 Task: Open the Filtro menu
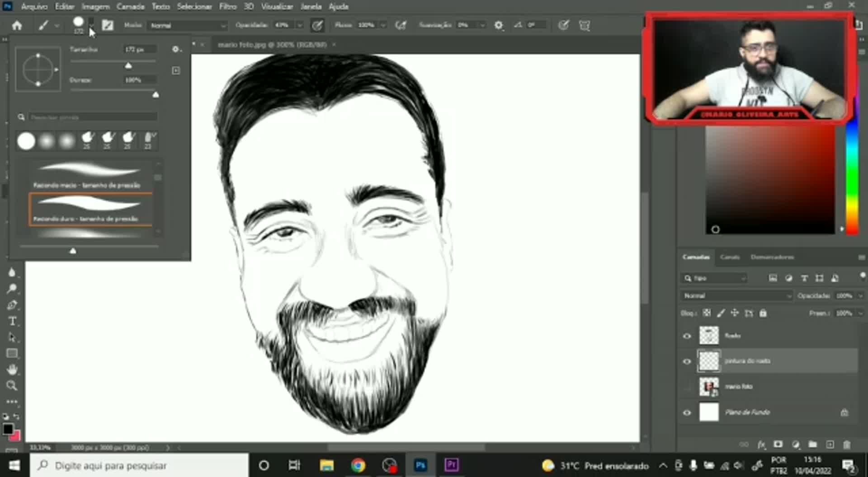pyautogui.click(x=228, y=6)
